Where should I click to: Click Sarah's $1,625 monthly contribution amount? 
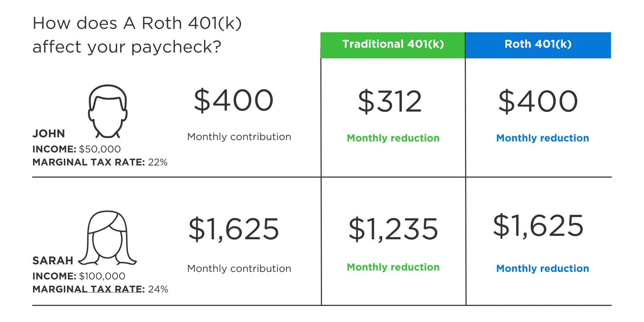(x=234, y=229)
